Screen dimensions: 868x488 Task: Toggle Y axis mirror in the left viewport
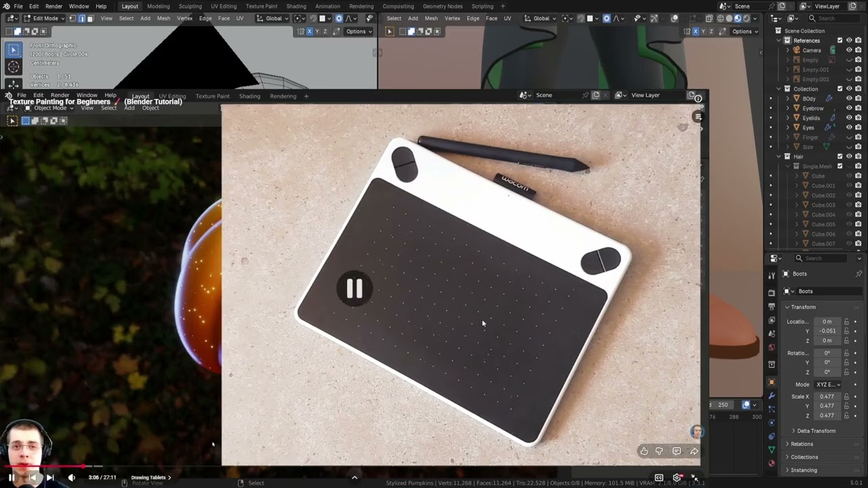317,31
